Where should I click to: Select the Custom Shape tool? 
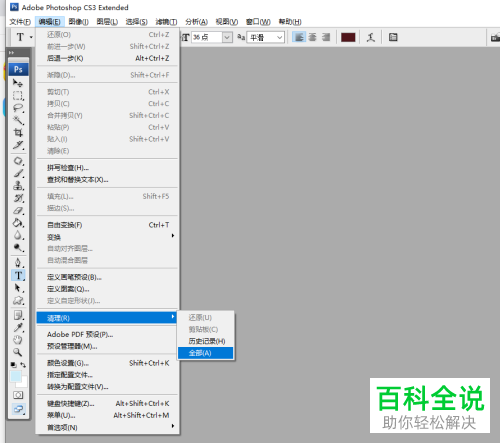tap(18, 300)
